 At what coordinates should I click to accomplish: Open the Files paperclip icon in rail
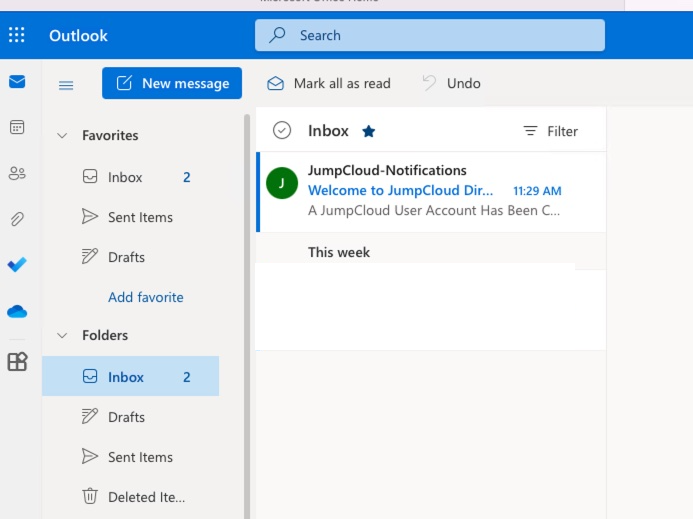point(17,219)
